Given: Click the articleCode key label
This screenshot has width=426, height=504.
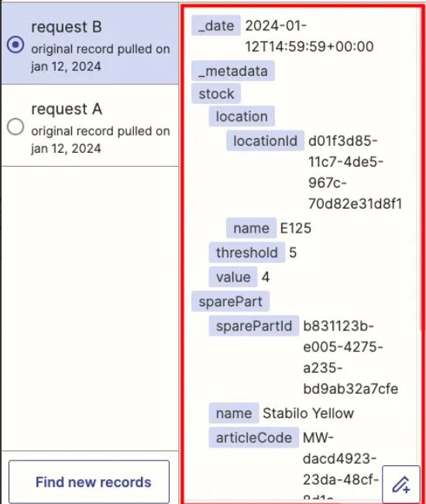Looking at the screenshot, I should 254,437.
